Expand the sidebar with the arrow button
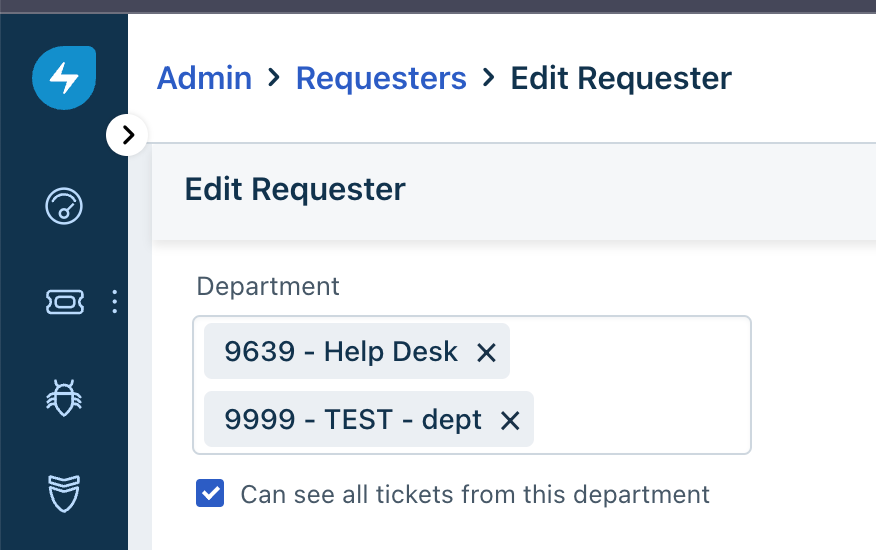Viewport: 876px width, 550px height. coord(127,135)
